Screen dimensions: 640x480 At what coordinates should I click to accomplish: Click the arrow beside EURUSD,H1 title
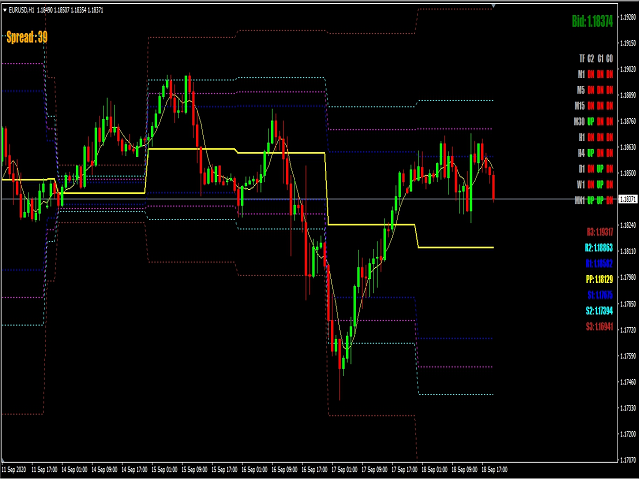(4, 10)
